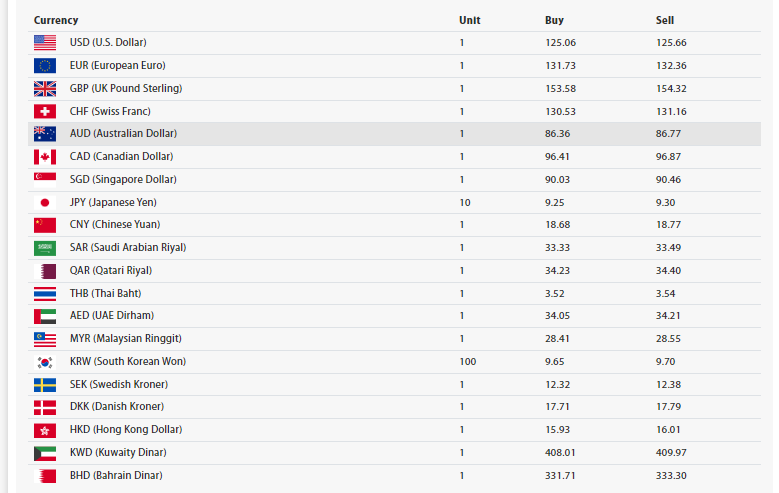Click the Canadian Dollar flag icon

(x=45, y=157)
